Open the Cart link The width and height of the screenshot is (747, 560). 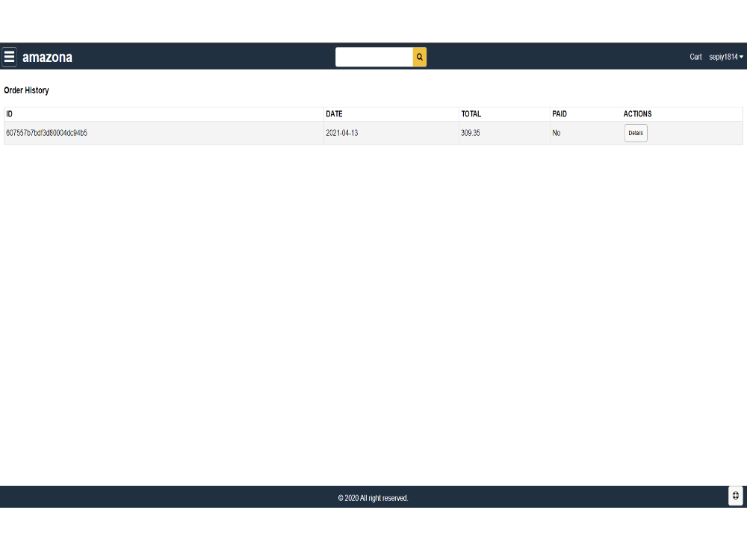(695, 56)
